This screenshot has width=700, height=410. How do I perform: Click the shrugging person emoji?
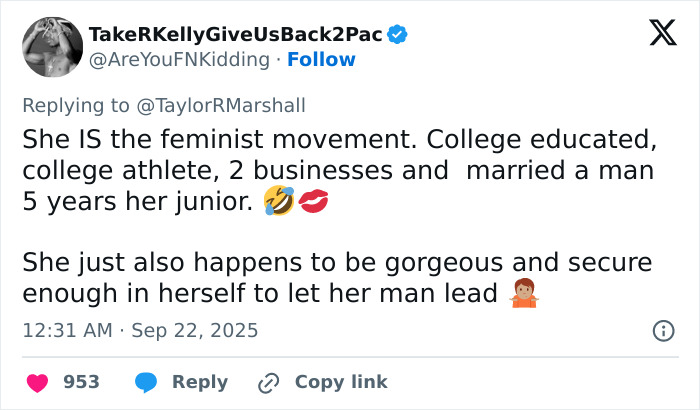(x=524, y=293)
